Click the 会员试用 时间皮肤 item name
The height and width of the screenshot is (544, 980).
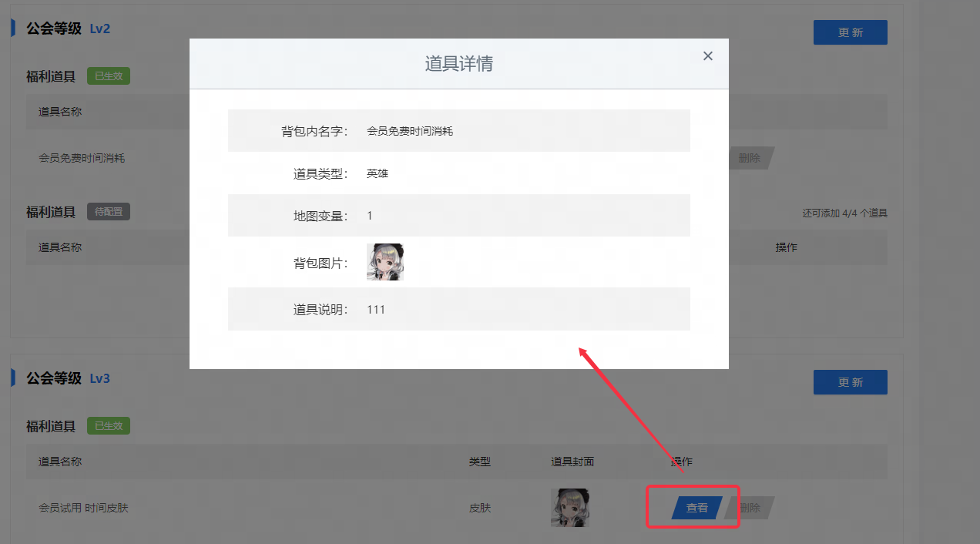coord(84,508)
